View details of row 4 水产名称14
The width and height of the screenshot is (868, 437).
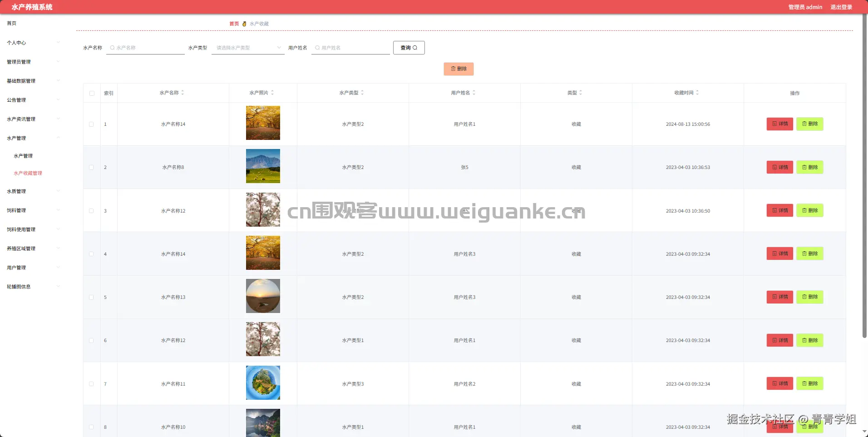coord(779,253)
